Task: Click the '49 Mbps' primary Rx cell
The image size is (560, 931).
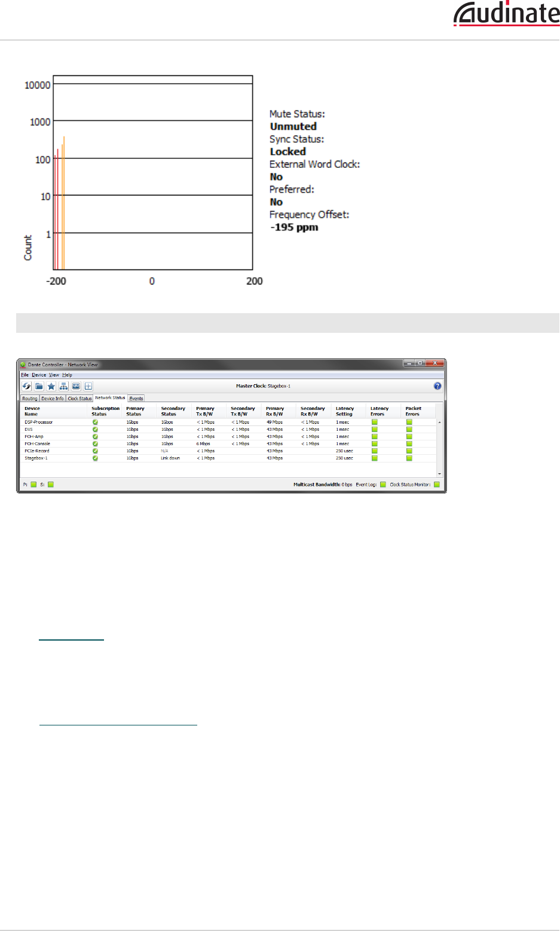Action: 275,422
